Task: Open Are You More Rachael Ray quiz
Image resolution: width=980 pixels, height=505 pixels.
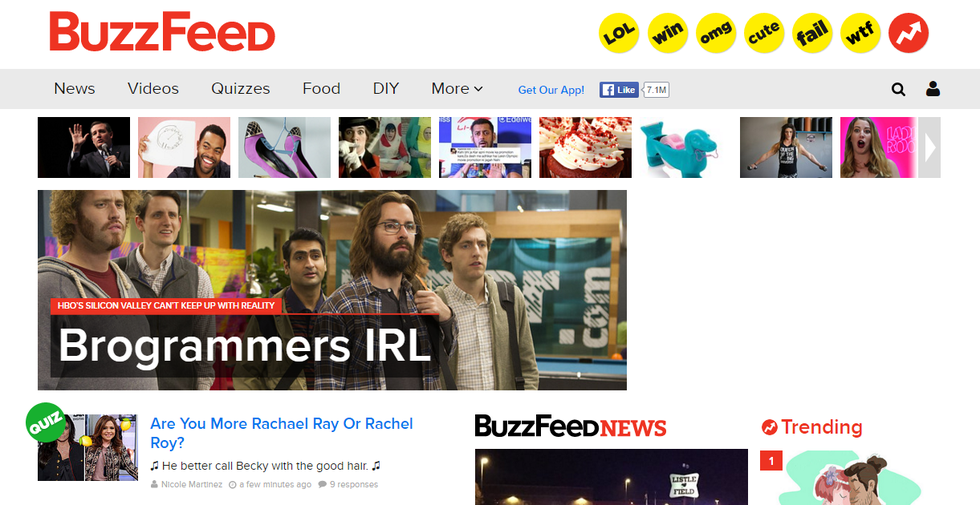Action: point(281,433)
